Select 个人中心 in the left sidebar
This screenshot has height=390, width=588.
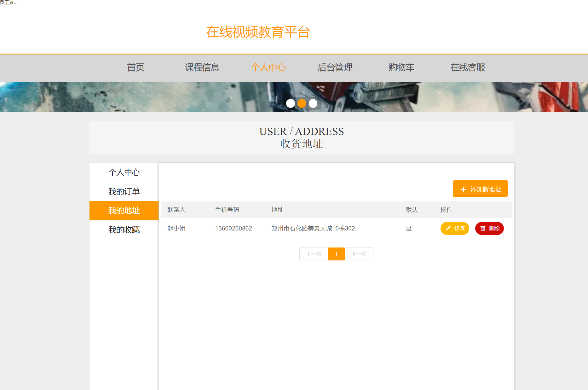click(x=124, y=172)
